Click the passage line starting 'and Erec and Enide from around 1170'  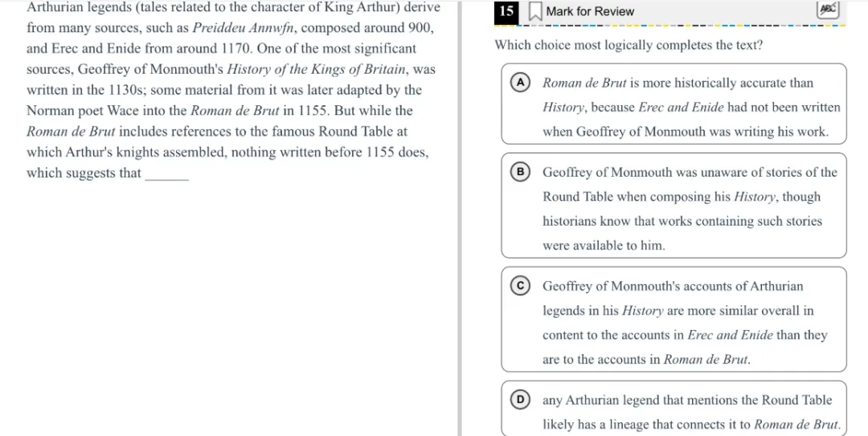pos(222,49)
